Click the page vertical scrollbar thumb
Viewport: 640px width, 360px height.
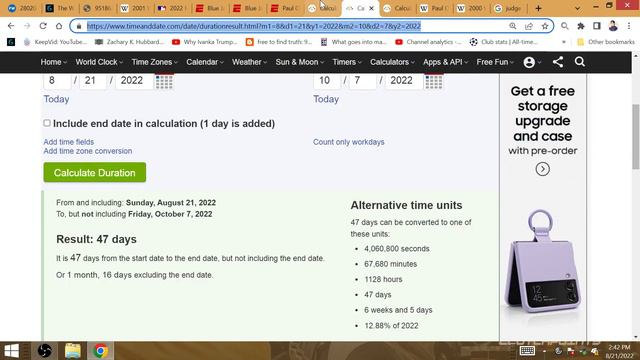(636, 137)
